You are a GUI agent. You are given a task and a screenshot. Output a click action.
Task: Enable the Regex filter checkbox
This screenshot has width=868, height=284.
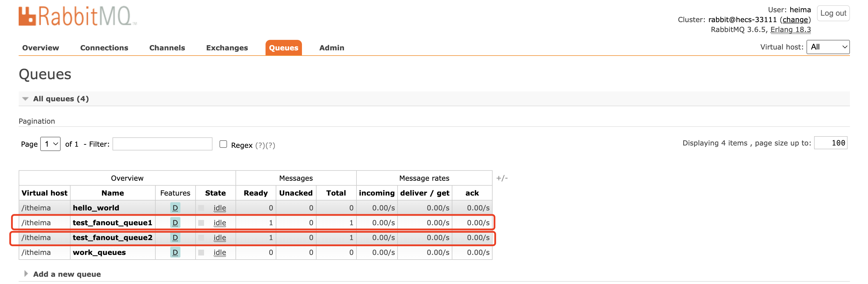point(223,144)
